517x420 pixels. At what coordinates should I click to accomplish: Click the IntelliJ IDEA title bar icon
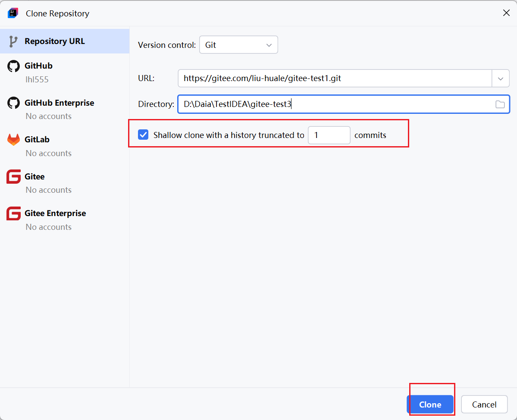click(13, 13)
